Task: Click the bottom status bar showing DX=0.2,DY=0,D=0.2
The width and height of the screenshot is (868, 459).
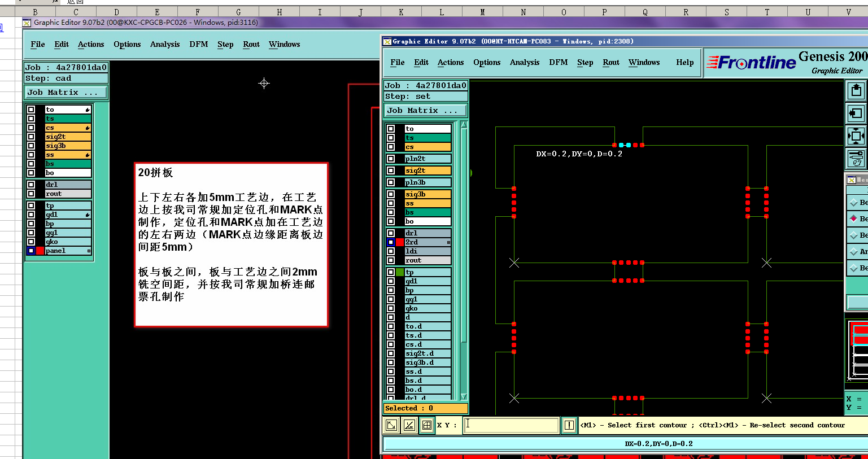Action: pos(625,444)
